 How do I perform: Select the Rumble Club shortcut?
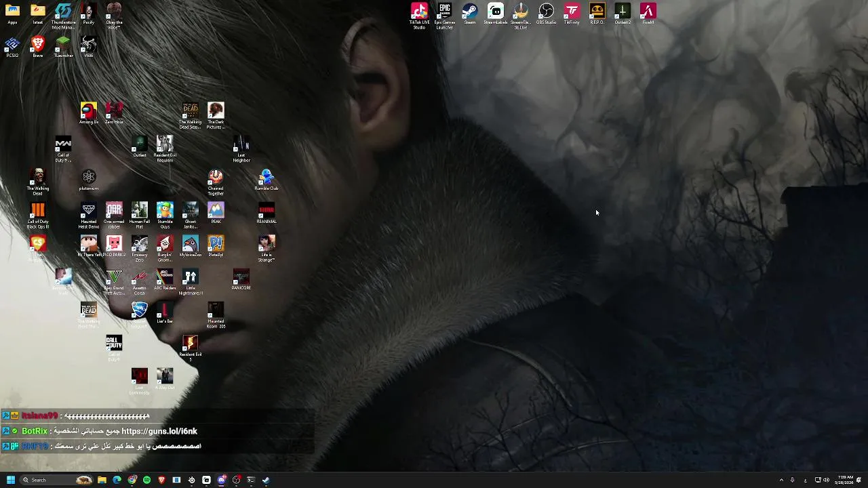[x=267, y=180]
